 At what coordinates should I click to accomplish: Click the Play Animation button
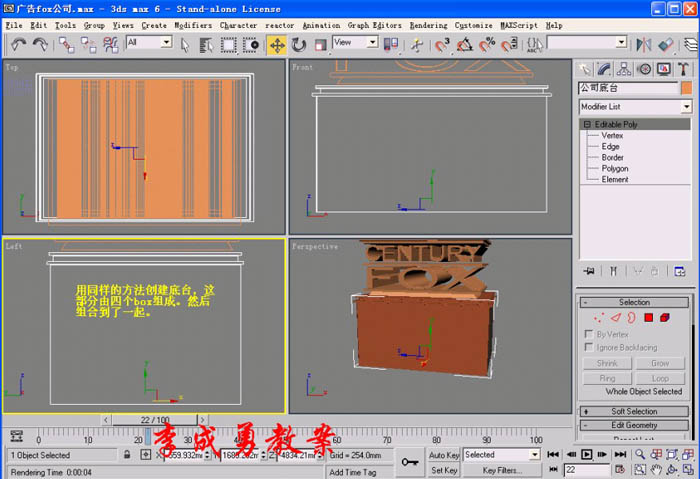point(586,454)
